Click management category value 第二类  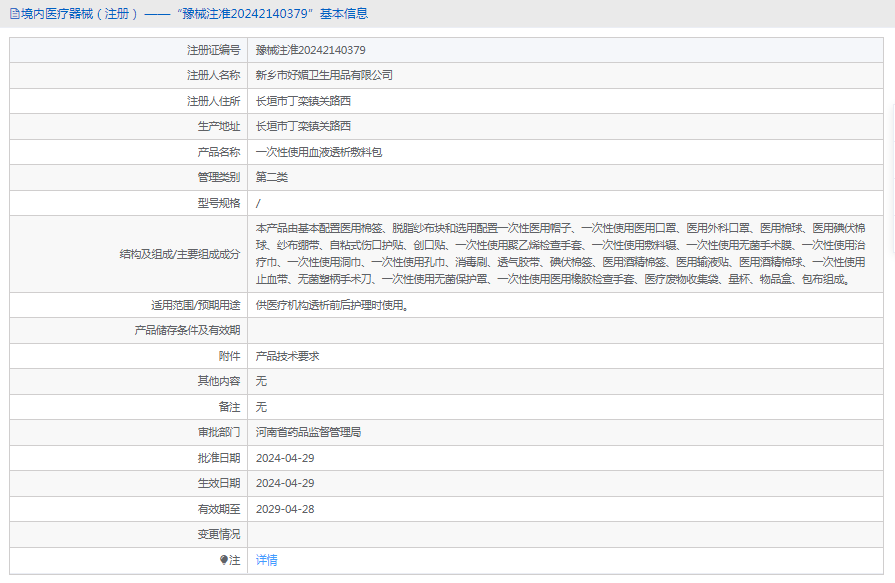pos(272,177)
